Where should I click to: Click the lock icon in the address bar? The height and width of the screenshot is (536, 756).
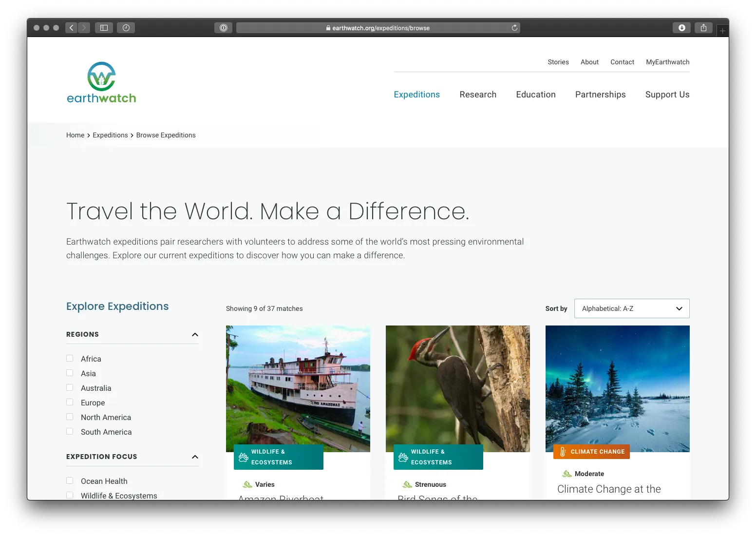pos(328,28)
